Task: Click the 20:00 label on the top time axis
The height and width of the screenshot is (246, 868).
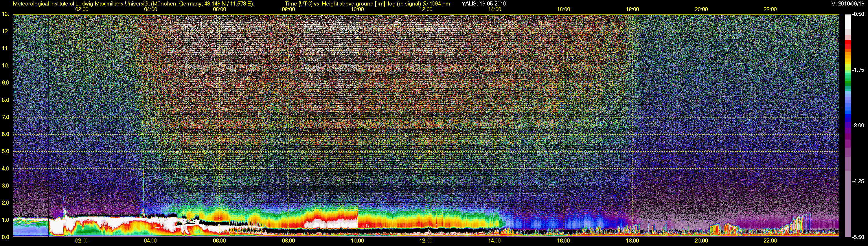Action: point(701,10)
